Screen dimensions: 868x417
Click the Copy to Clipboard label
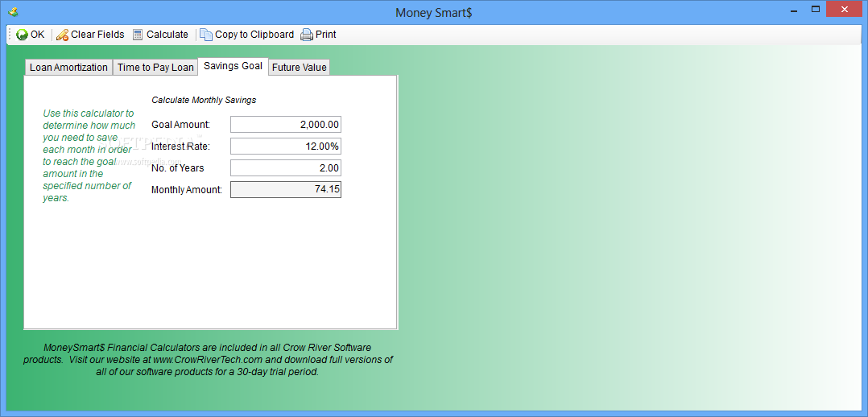[x=254, y=35]
